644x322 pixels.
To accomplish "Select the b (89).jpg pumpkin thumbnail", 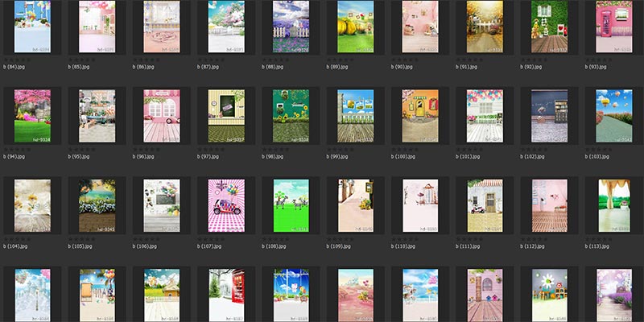I will [x=356, y=27].
